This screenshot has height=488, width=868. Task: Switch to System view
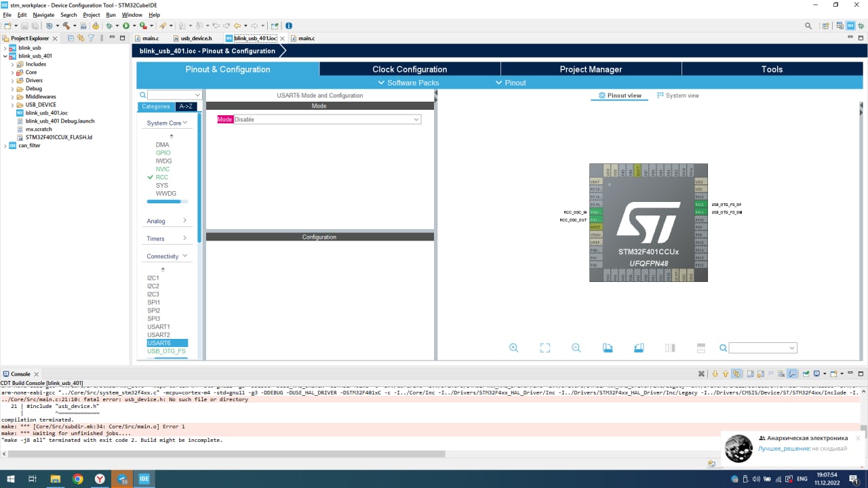[677, 96]
